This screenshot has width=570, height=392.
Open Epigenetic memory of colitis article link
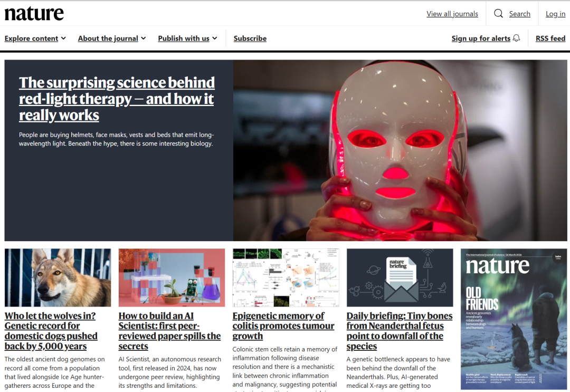pyautogui.click(x=283, y=326)
